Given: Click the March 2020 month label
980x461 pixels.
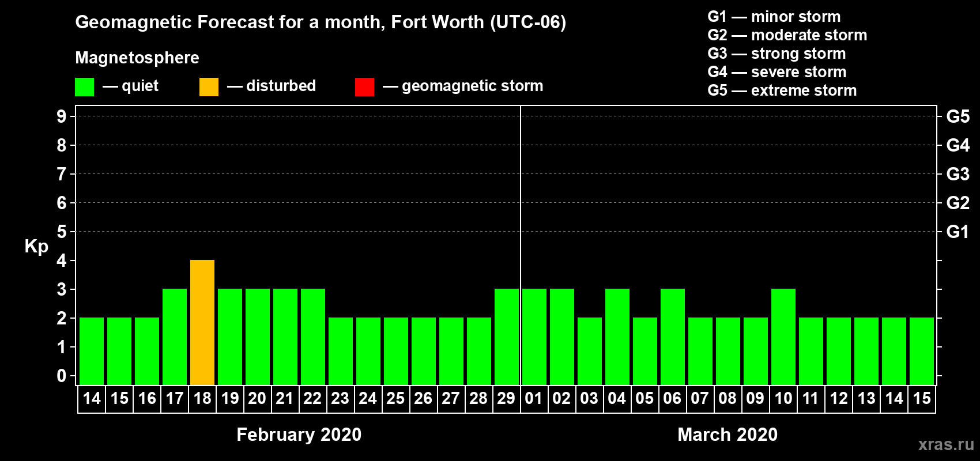Looking at the screenshot, I should pos(728,434).
